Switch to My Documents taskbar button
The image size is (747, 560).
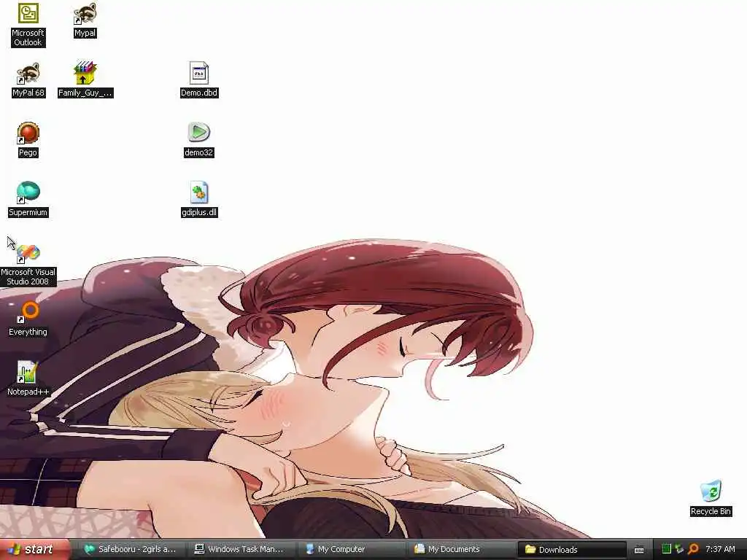pos(462,550)
